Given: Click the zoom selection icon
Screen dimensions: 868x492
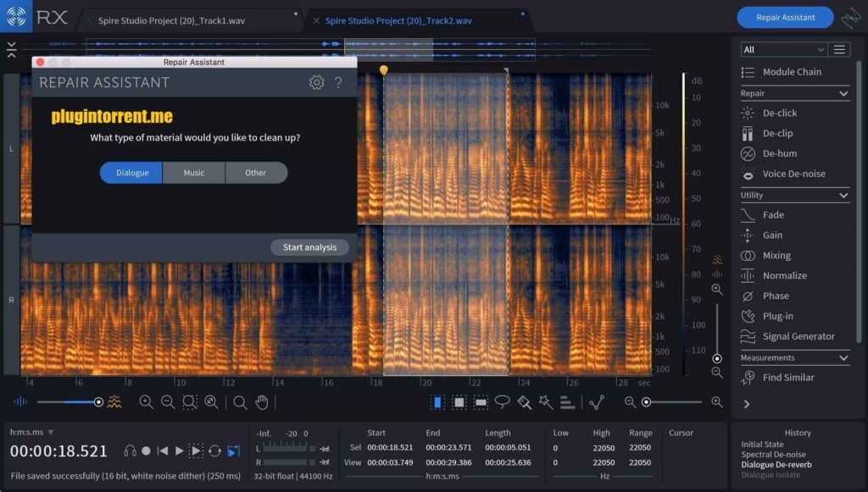Looking at the screenshot, I should click(x=190, y=402).
